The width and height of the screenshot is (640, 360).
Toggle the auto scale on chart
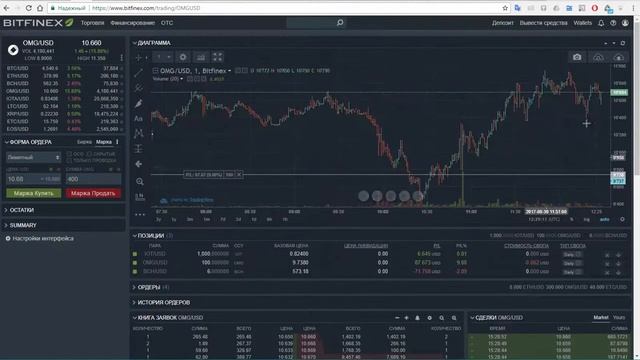(x=604, y=220)
